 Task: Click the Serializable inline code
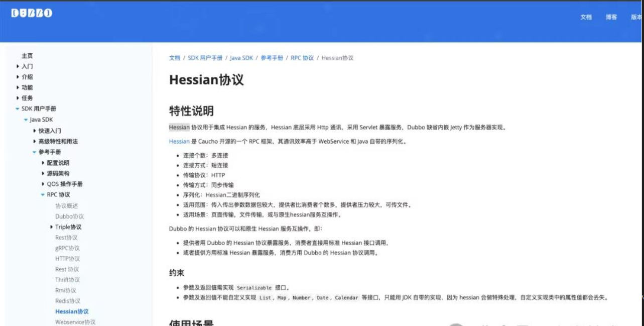254,288
